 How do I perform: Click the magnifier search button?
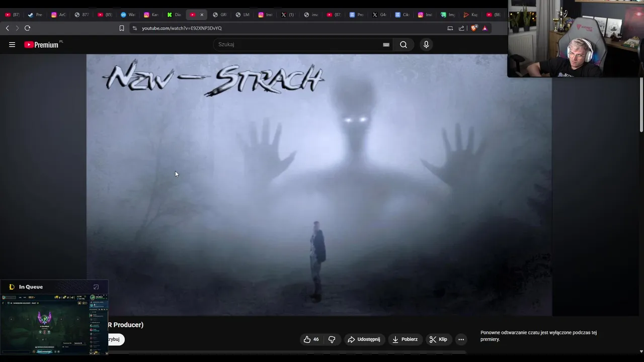(404, 45)
